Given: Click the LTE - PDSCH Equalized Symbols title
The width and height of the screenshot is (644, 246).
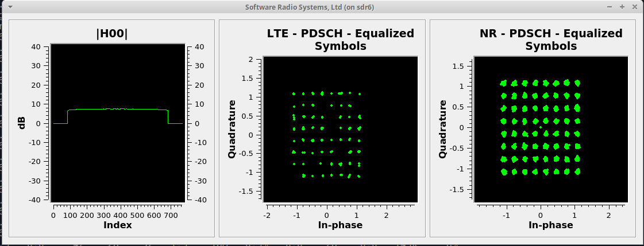Looking at the screenshot, I should pos(341,40).
